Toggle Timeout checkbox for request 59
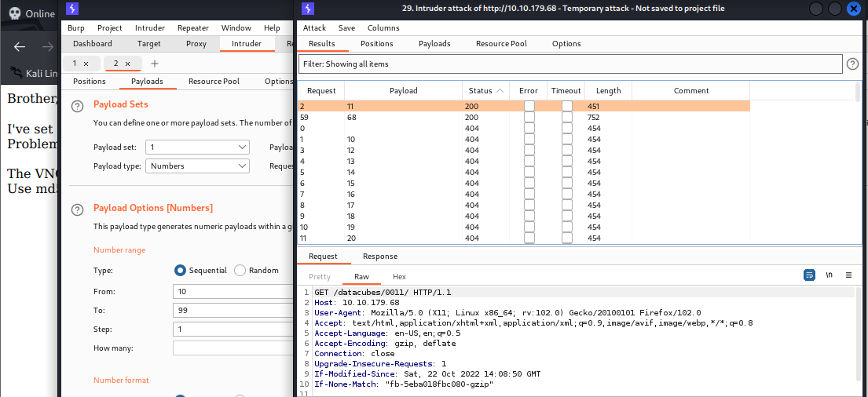Image resolution: width=868 pixels, height=397 pixels. point(567,117)
